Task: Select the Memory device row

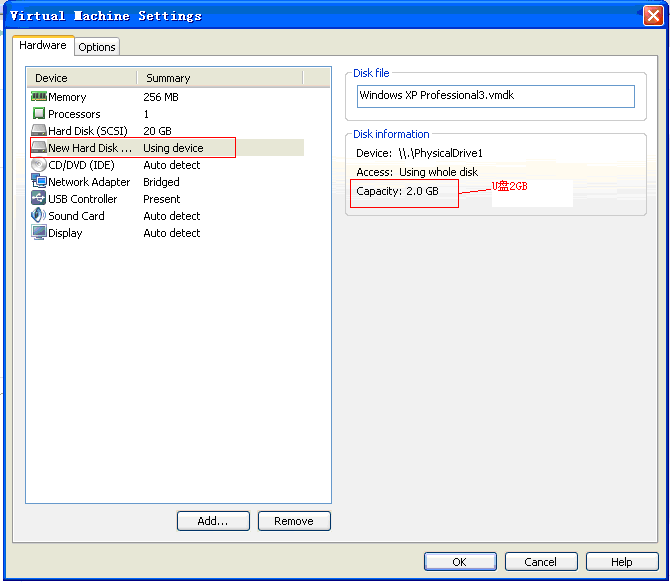Action: pos(167,97)
